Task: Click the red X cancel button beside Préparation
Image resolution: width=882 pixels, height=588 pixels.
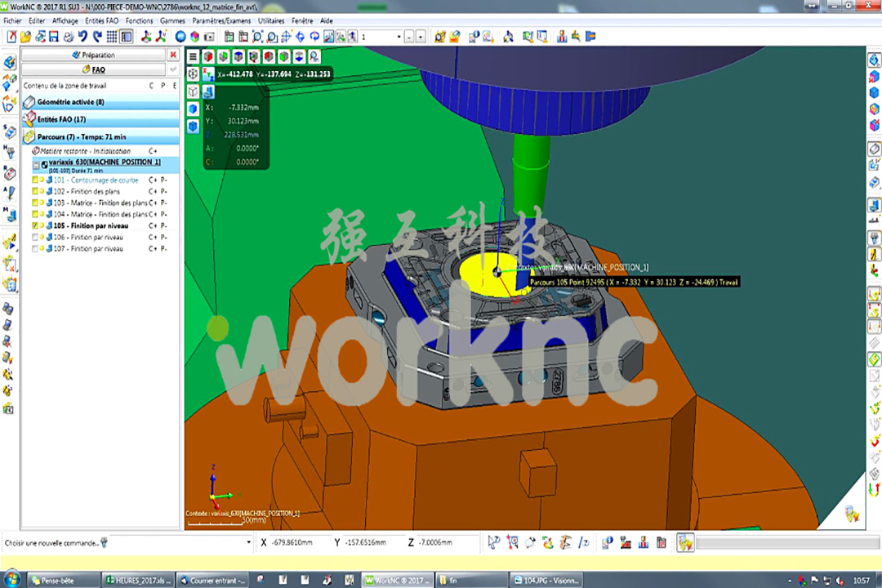Action: pyautogui.click(x=173, y=56)
